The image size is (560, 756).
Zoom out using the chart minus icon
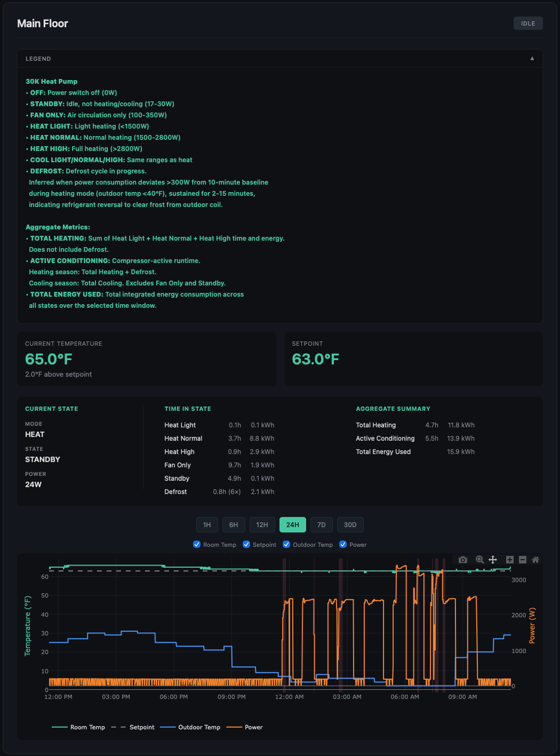click(x=523, y=560)
